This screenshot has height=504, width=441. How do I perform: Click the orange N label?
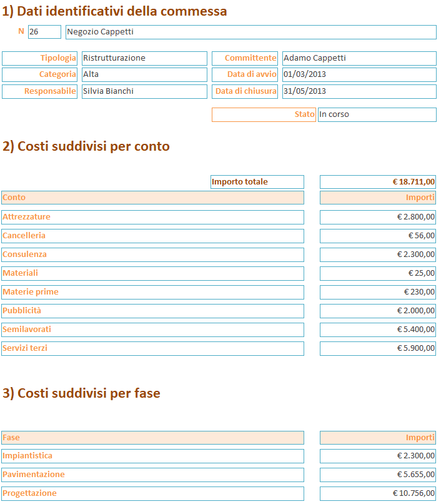pyautogui.click(x=21, y=31)
